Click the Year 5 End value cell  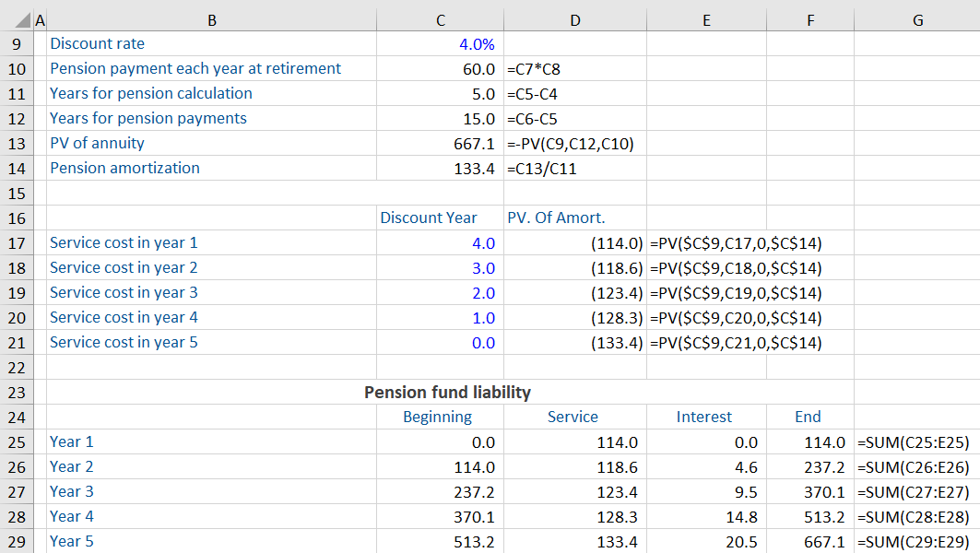[824, 541]
